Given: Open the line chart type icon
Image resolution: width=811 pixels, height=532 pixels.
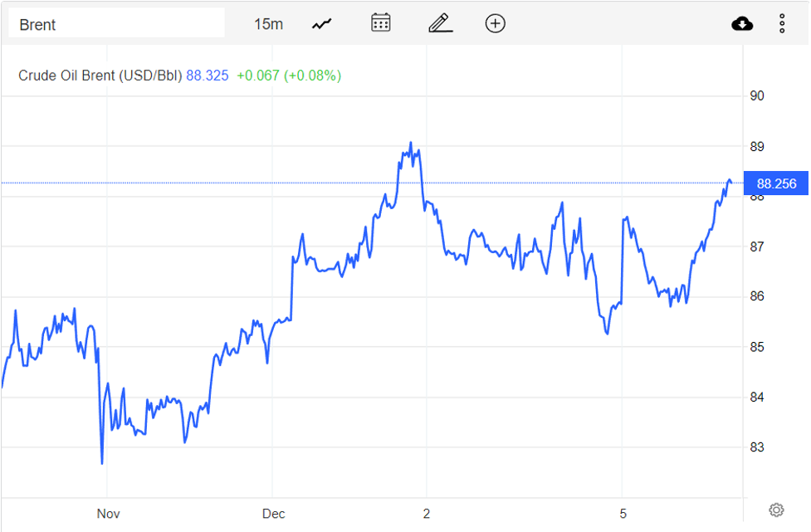Looking at the screenshot, I should [321, 24].
